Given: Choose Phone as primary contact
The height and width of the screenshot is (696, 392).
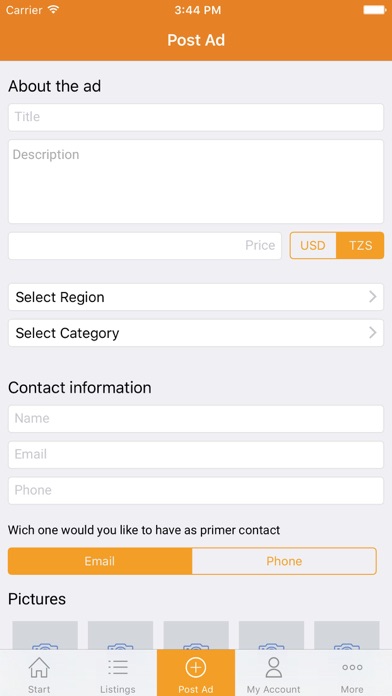Looking at the screenshot, I should 284,561.
